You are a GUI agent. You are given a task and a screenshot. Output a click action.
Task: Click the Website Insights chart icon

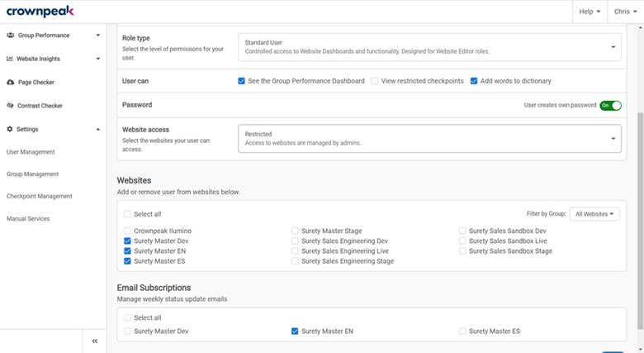coord(9,59)
